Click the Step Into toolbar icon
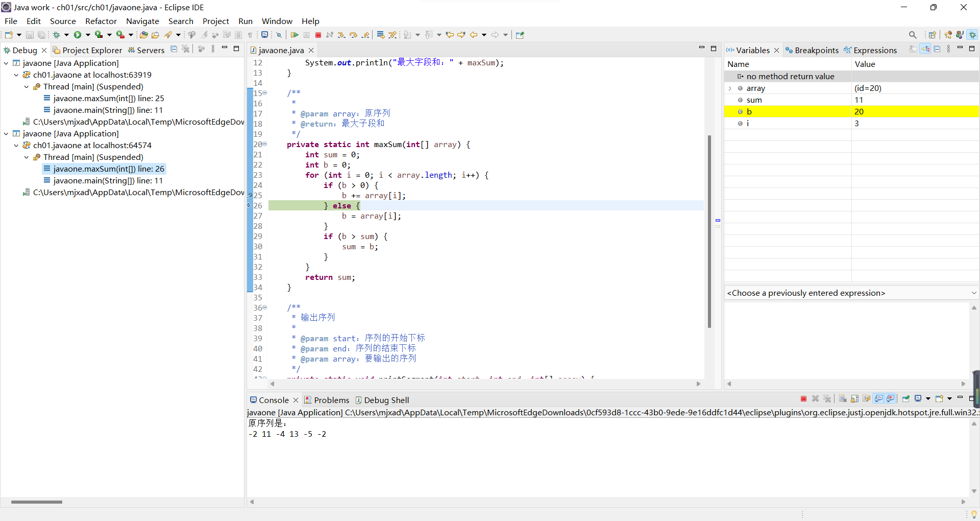 pos(341,35)
